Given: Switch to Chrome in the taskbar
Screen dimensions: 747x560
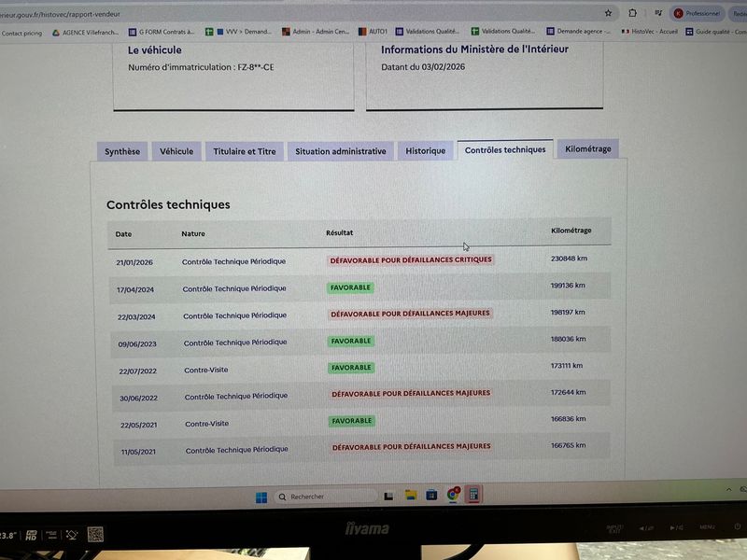Looking at the screenshot, I should coord(453,495).
